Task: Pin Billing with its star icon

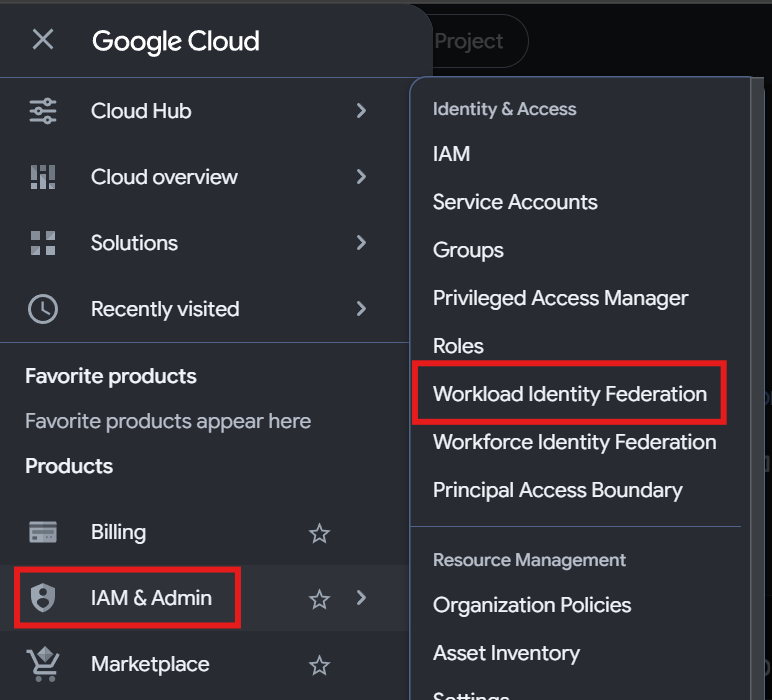Action: (319, 533)
